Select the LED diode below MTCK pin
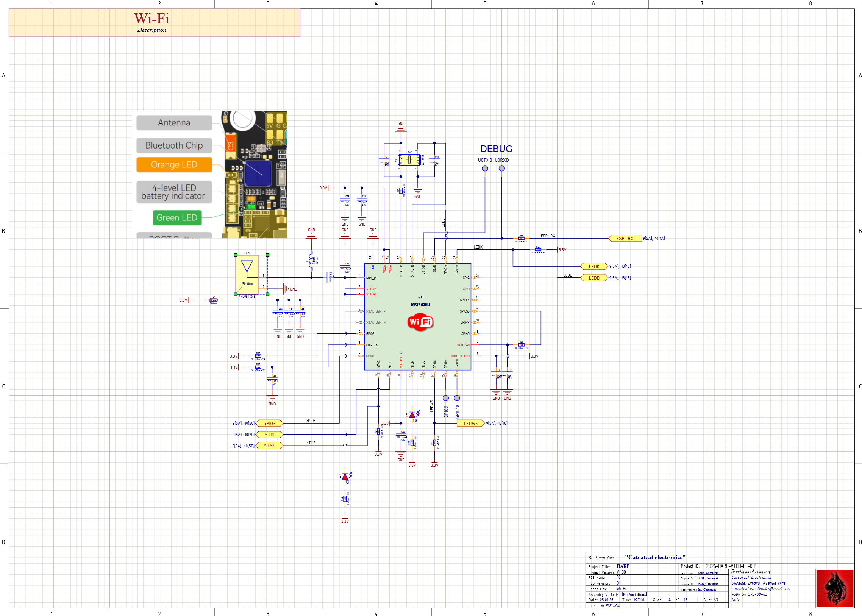Screen dimensions: 862x616 point(412,414)
